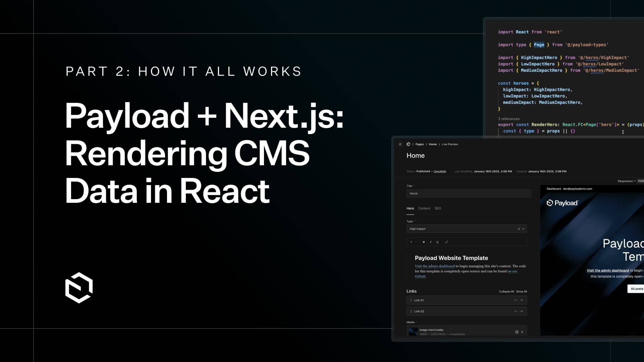Image resolution: width=644 pixels, height=362 pixels.
Task: Click the Payload logo in live preview
Action: 562,203
